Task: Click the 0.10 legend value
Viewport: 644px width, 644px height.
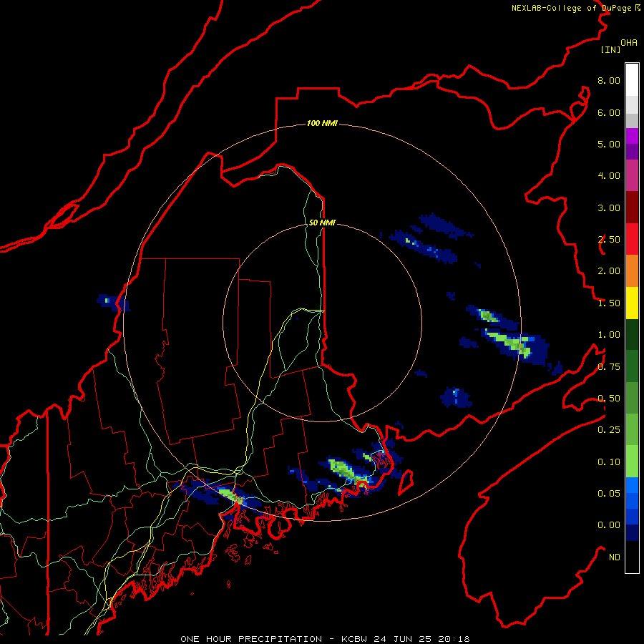Action: 609,462
